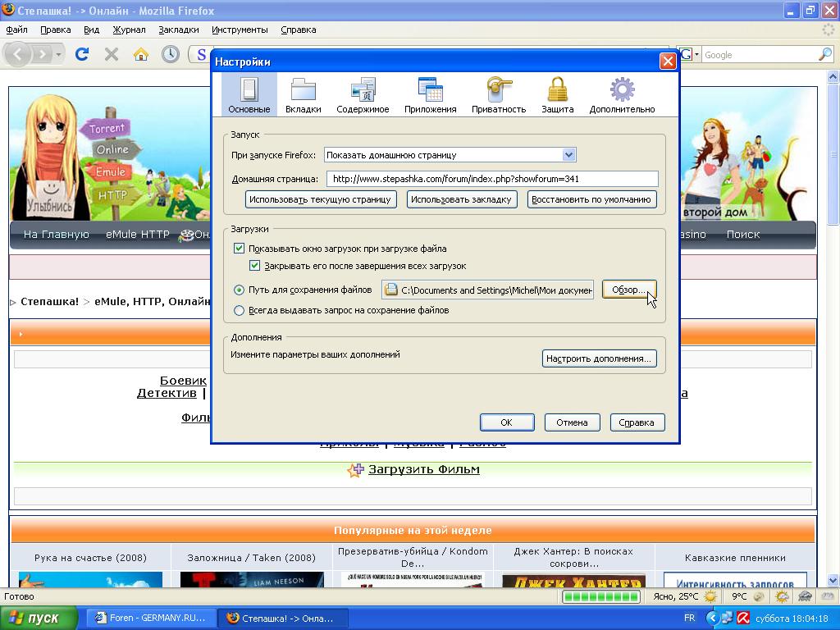The image size is (840, 630).
Task: Click the page scrollbar up arrow
Action: [833, 76]
